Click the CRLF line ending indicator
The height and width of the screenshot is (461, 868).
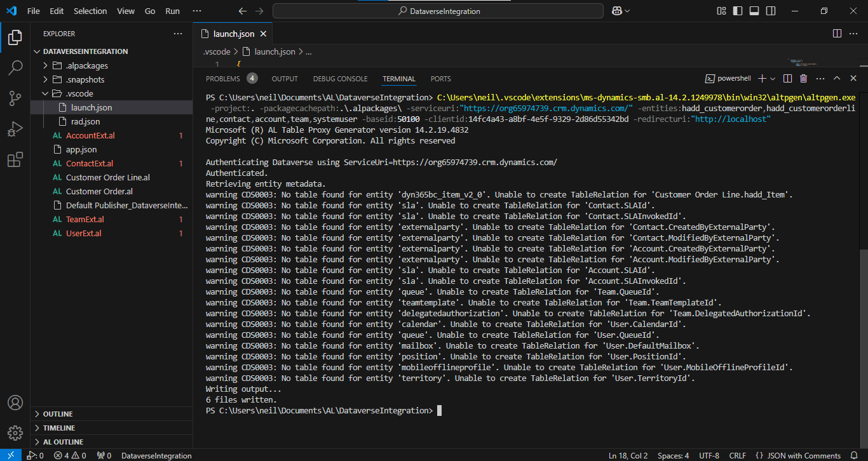[x=738, y=455]
